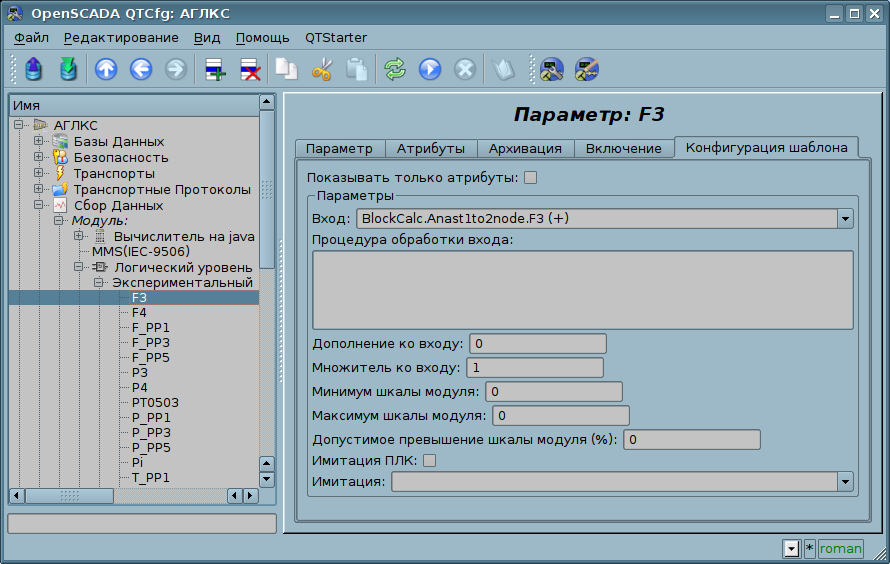The height and width of the screenshot is (564, 890).
Task: Cut item with scissors icon
Action: coord(322,70)
